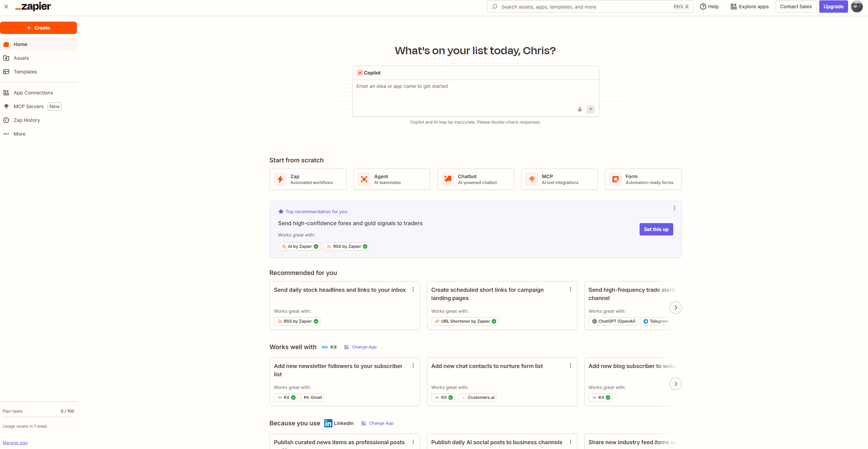Click the user profile avatar
This screenshot has height=449, width=868.
tap(857, 7)
